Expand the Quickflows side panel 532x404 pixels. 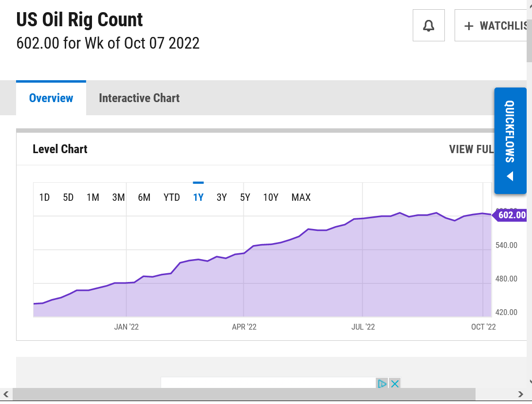pyautogui.click(x=510, y=141)
